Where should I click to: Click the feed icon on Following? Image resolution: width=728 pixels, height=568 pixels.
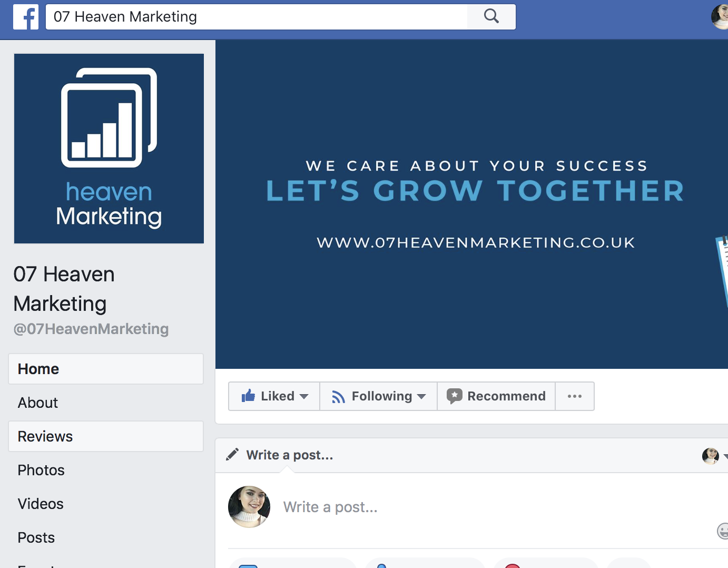click(338, 397)
